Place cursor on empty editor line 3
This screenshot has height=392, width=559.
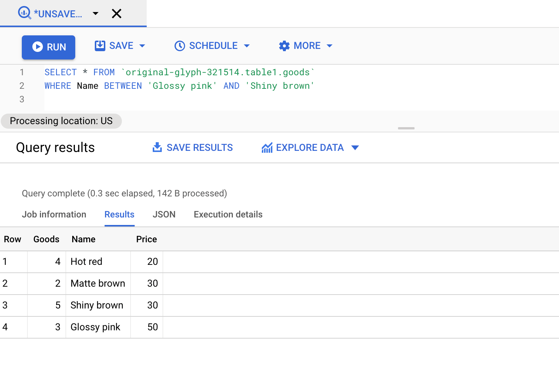[x=301, y=99]
